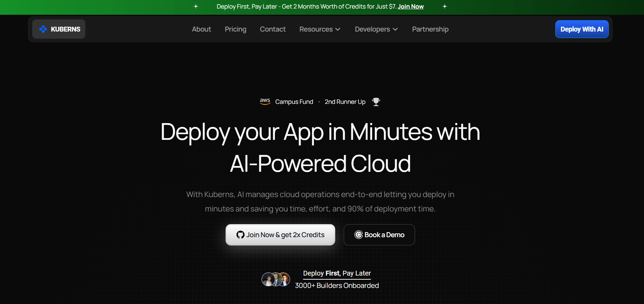Click the 2nd Runner Up text

345,102
